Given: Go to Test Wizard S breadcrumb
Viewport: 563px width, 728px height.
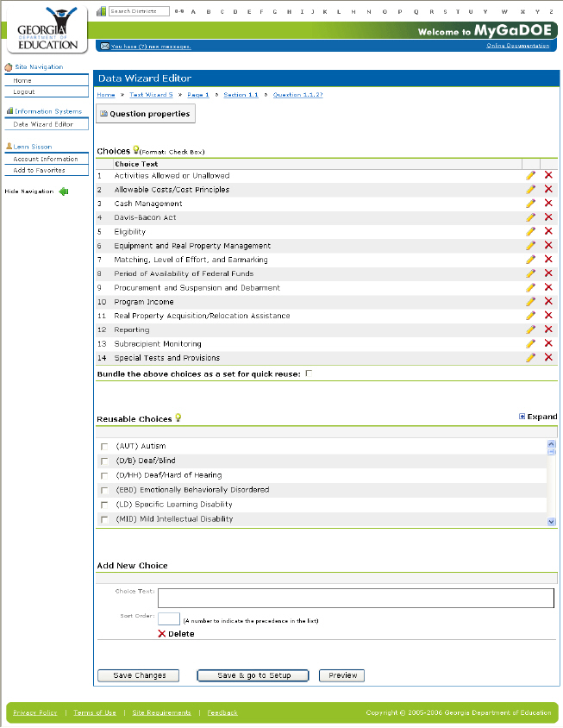Looking at the screenshot, I should (x=151, y=95).
